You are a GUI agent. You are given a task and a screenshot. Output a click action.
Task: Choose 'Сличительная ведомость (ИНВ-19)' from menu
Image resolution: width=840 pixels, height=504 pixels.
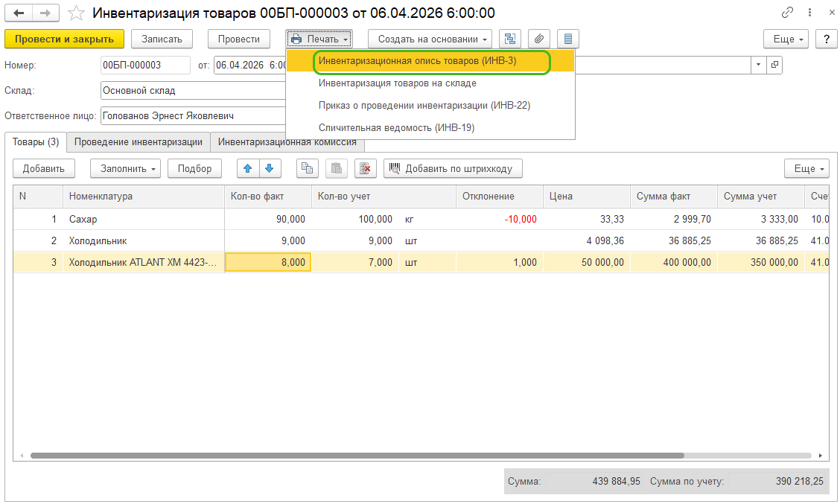(396, 127)
